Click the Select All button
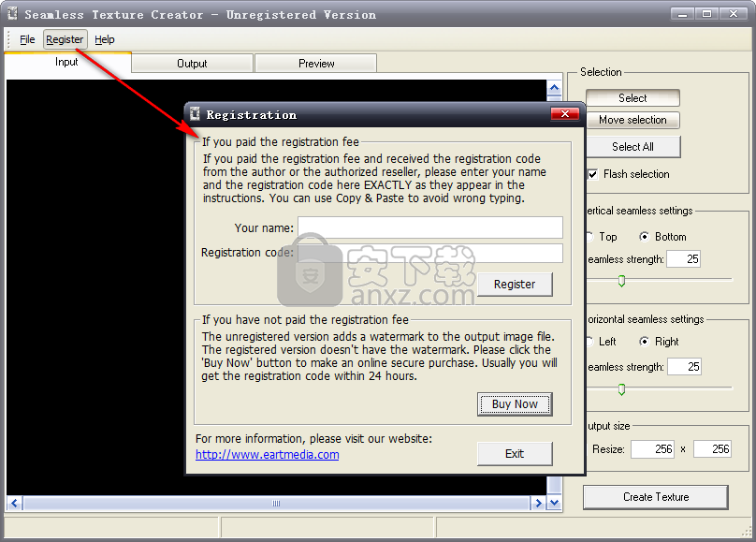Viewport: 756px width, 542px height. point(632,147)
